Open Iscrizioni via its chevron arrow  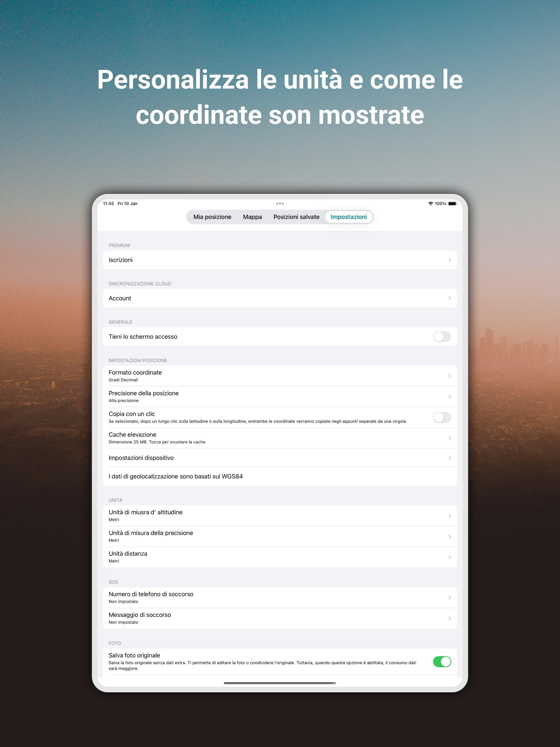click(x=449, y=260)
